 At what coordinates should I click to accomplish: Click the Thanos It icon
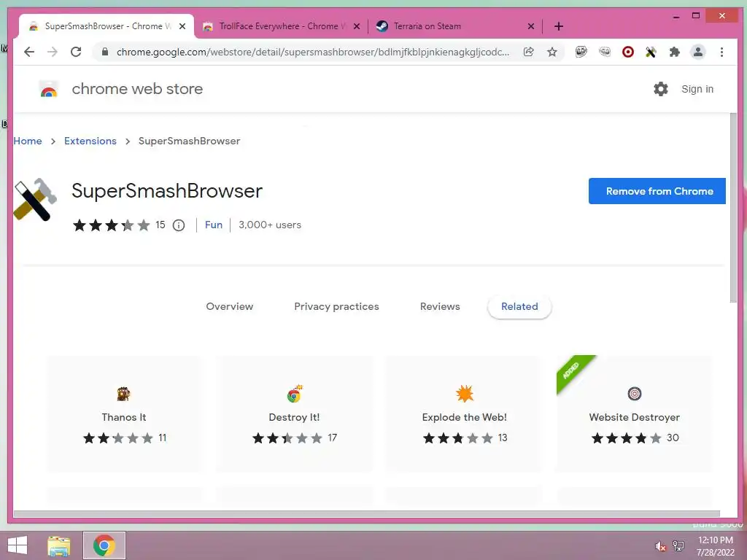[124, 394]
